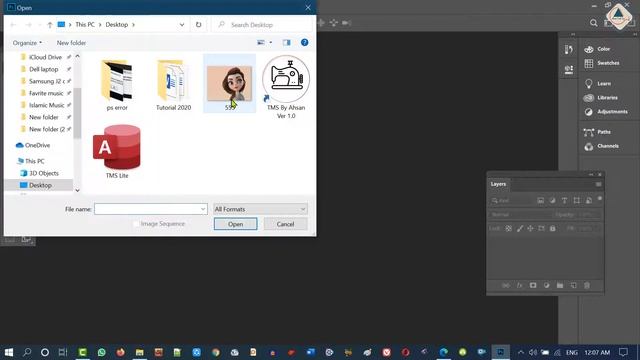This screenshot has width=640, height=360.
Task: Click the Windows Start button on taskbar
Action: 9,352
